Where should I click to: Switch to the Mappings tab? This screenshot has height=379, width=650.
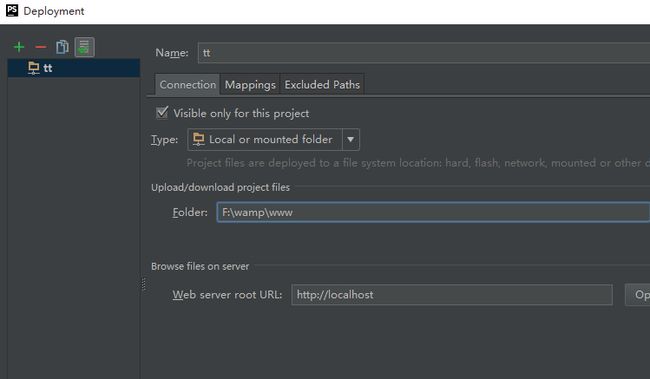click(250, 85)
